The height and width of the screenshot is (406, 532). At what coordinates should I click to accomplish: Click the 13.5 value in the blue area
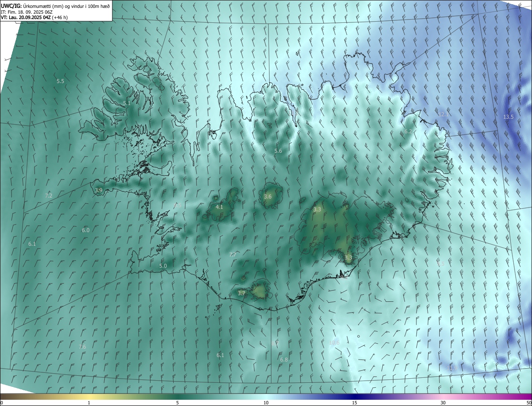[x=508, y=117]
